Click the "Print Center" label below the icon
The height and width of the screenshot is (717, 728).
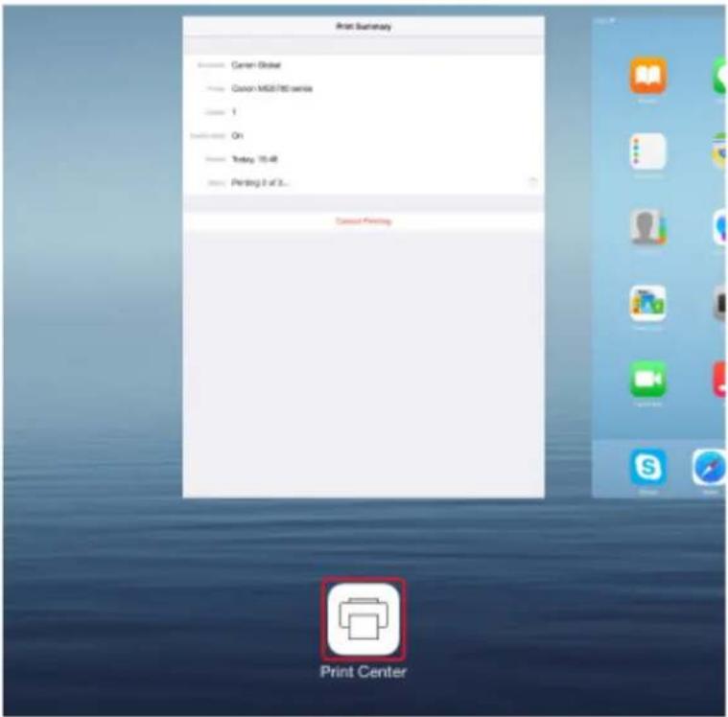click(364, 672)
